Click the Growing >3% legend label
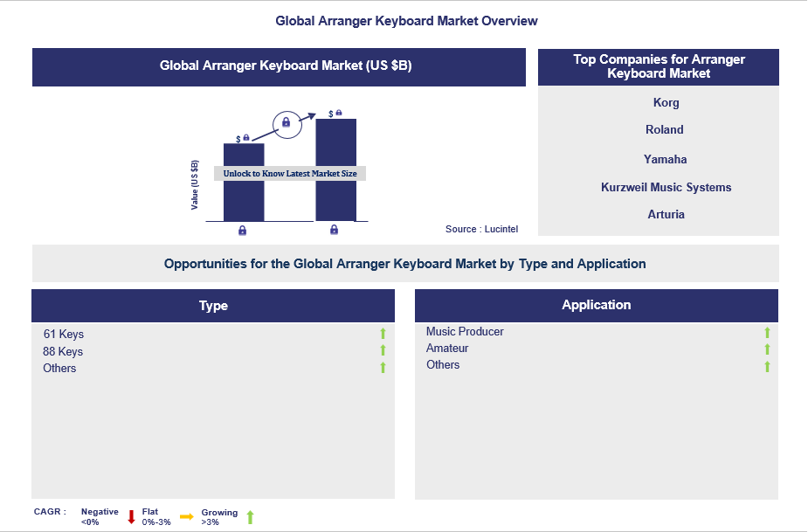 (x=219, y=517)
